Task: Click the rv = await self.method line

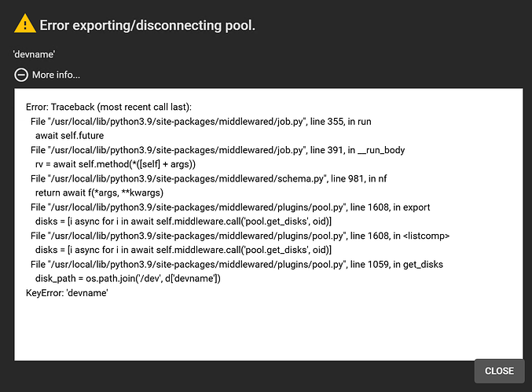Action: coord(116,164)
